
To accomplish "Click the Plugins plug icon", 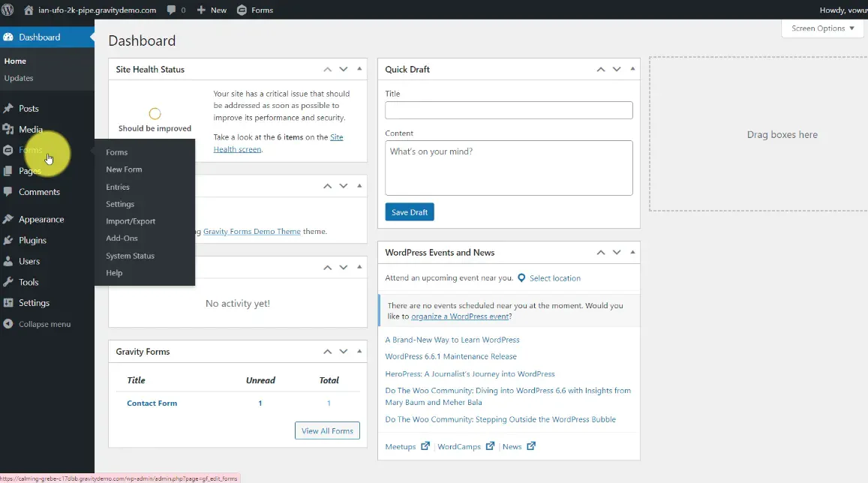I will pos(8,241).
